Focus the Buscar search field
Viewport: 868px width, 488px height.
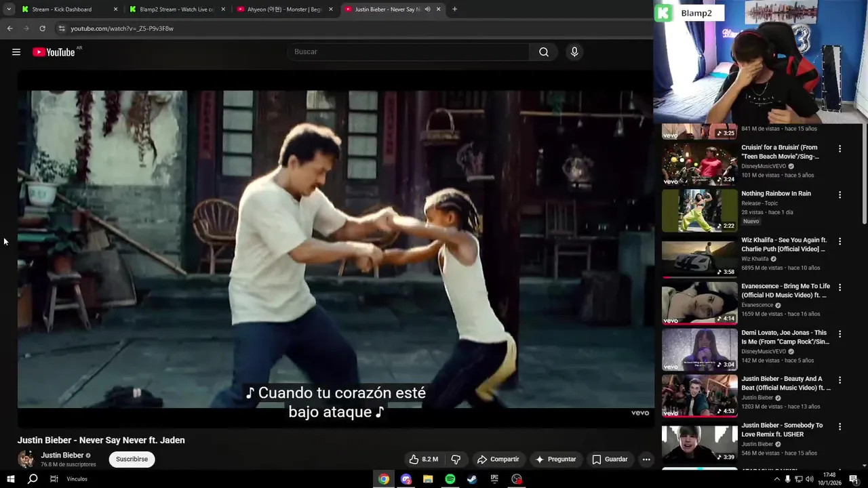[408, 52]
